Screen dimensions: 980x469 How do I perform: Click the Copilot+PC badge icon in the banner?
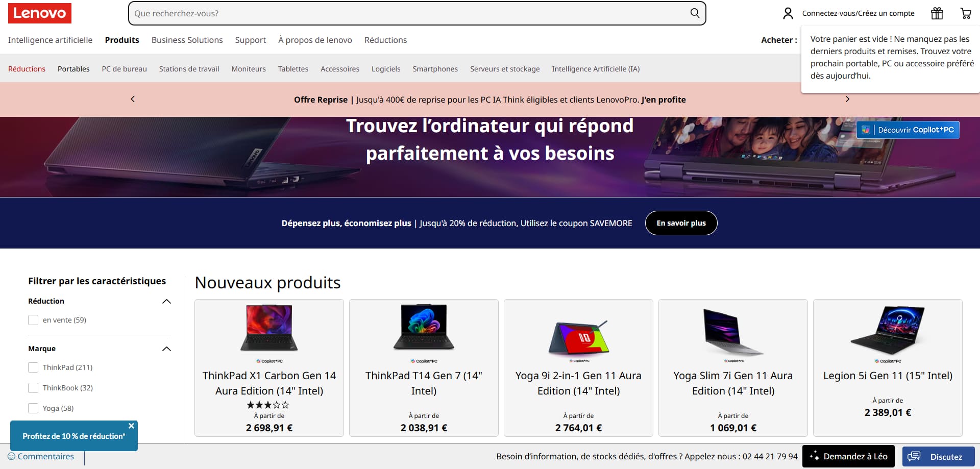click(x=866, y=130)
